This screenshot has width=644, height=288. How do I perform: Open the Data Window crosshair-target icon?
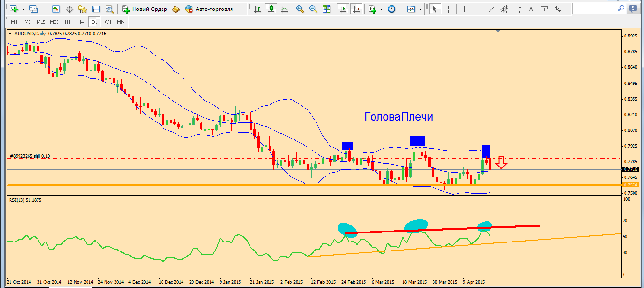(x=69, y=9)
